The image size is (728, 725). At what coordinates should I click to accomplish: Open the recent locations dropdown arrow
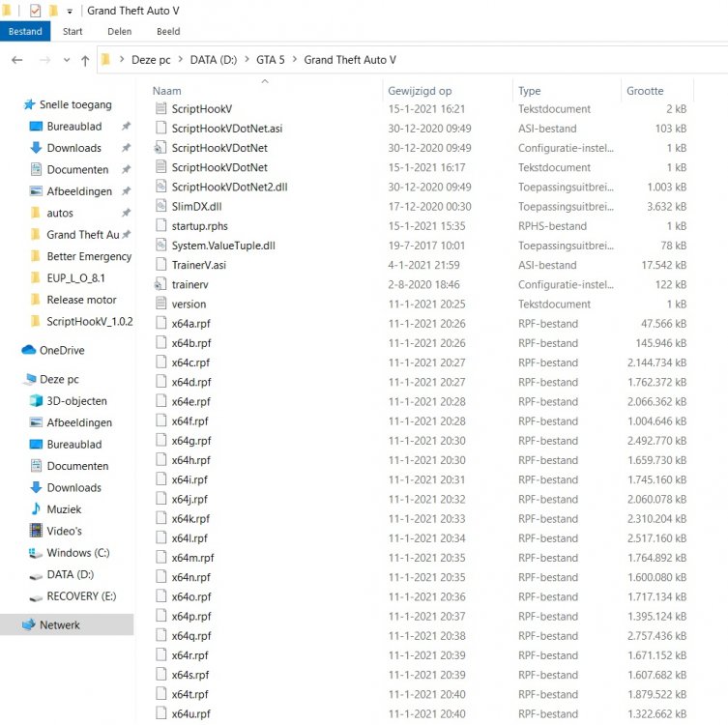[x=67, y=60]
